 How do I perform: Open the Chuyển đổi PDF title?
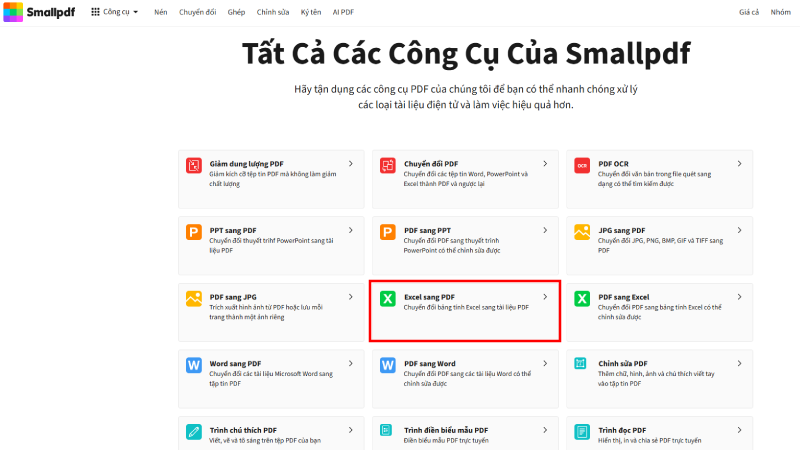coord(431,164)
